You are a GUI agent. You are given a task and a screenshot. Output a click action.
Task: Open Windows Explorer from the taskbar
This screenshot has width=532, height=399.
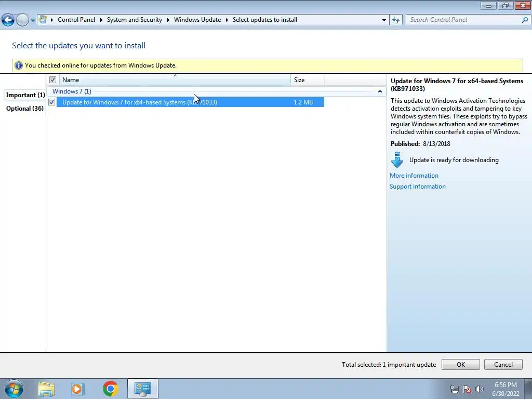[x=46, y=389]
